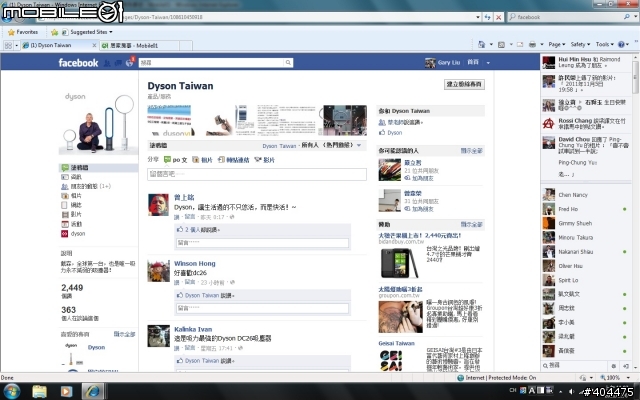This screenshot has height=400, width=640.
Task: Open the account dropdown arrow in Facebook header
Action: click(488, 63)
